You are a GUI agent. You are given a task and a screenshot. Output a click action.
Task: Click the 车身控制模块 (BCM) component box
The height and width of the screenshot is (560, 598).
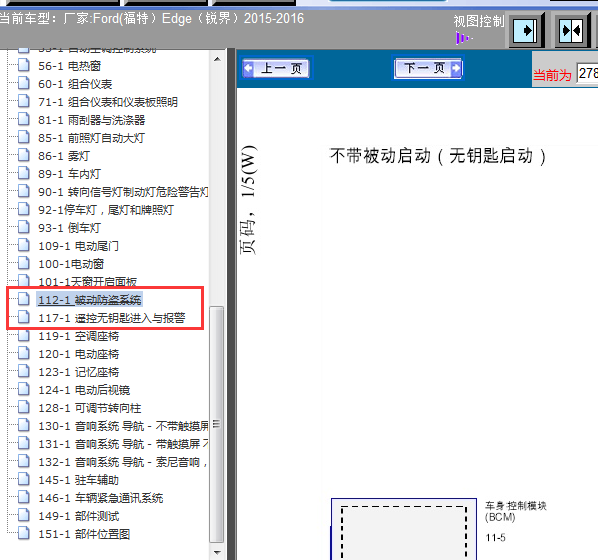404,529
